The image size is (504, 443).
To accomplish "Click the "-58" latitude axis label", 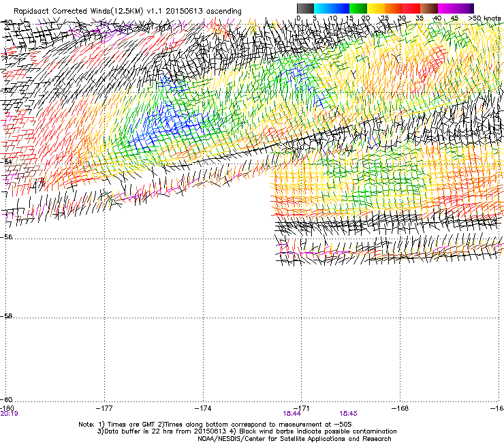I will pos(6,316).
